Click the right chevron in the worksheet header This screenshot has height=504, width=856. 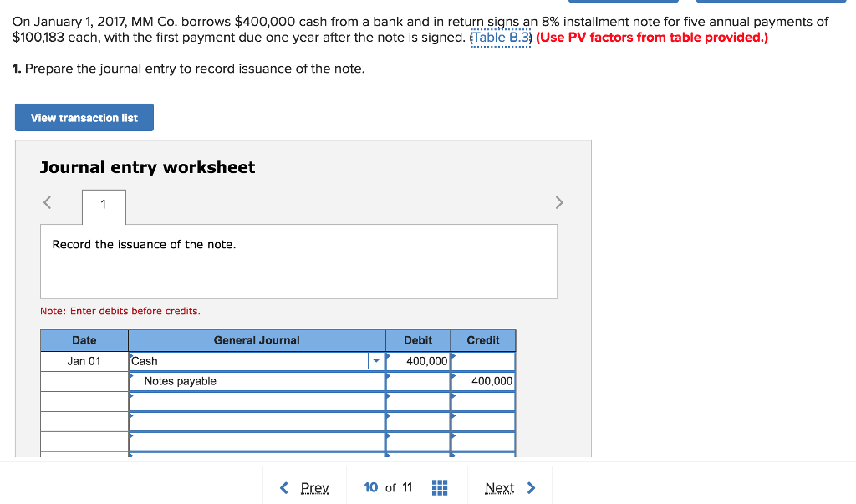559,202
